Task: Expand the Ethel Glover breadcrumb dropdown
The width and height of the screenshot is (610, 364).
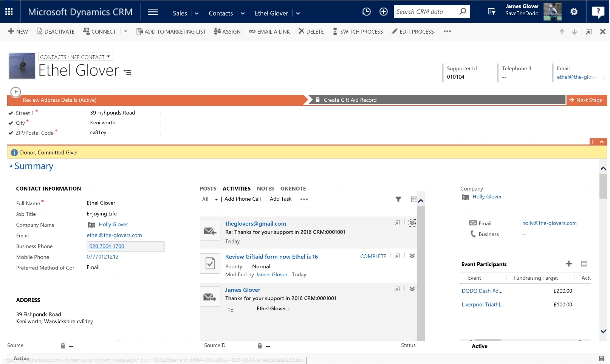Action: [x=298, y=13]
